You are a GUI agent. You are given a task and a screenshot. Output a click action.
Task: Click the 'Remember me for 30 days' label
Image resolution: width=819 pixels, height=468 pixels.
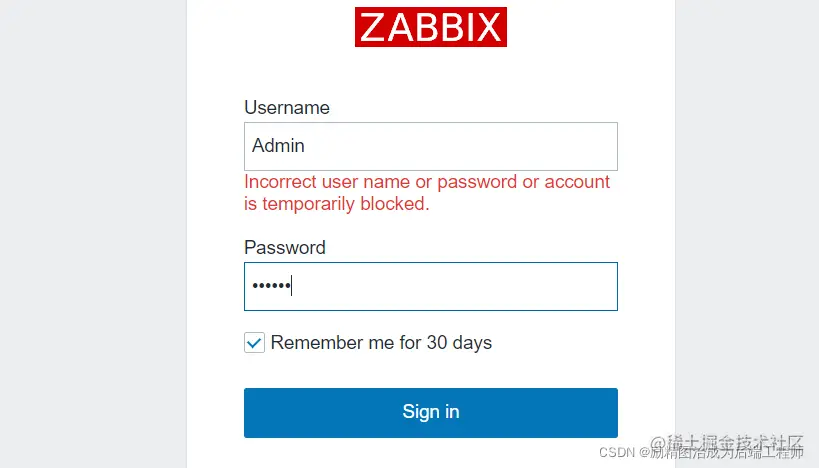[381, 343]
